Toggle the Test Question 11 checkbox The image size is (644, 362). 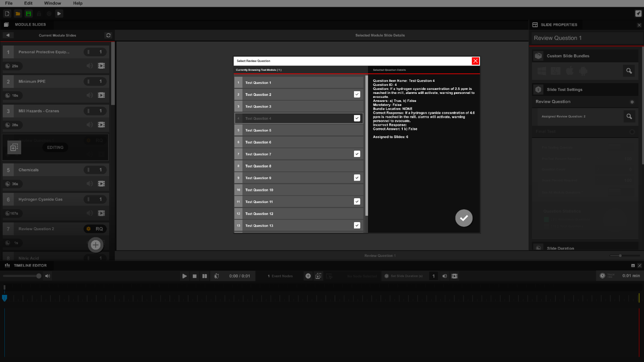[x=357, y=202]
